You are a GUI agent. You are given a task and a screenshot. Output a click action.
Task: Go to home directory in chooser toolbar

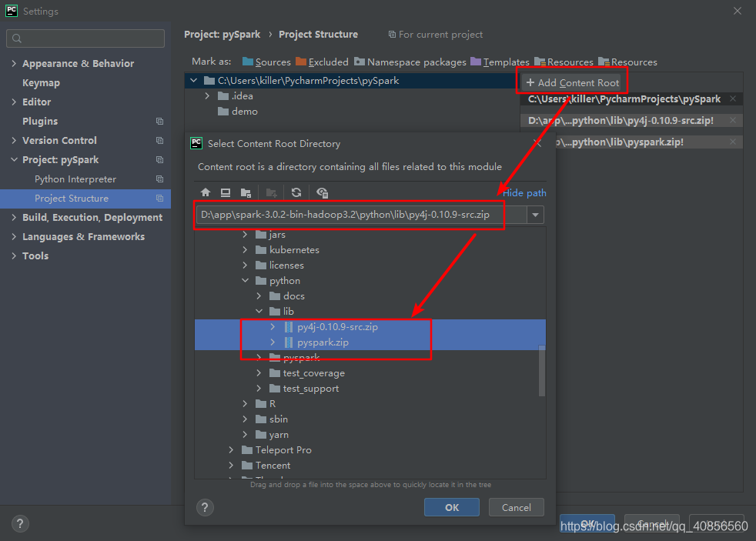206,192
